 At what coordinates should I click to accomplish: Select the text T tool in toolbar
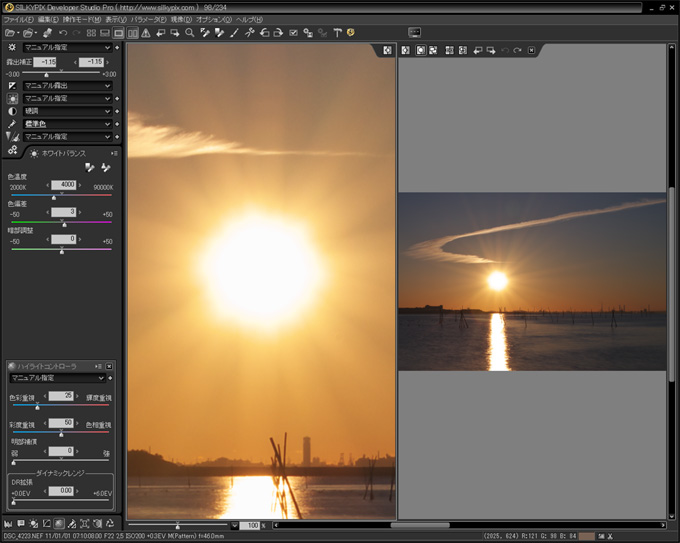point(338,33)
